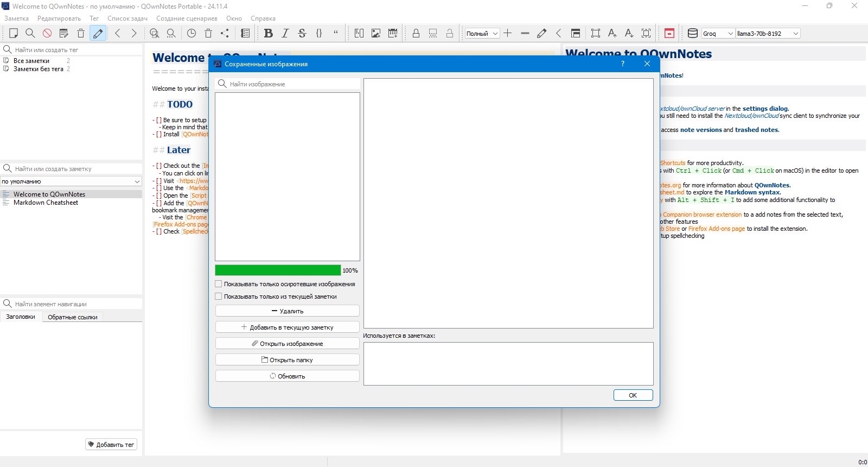Click the calendar-plus insert date icon
The height and width of the screenshot is (467, 868).
coord(393,33)
